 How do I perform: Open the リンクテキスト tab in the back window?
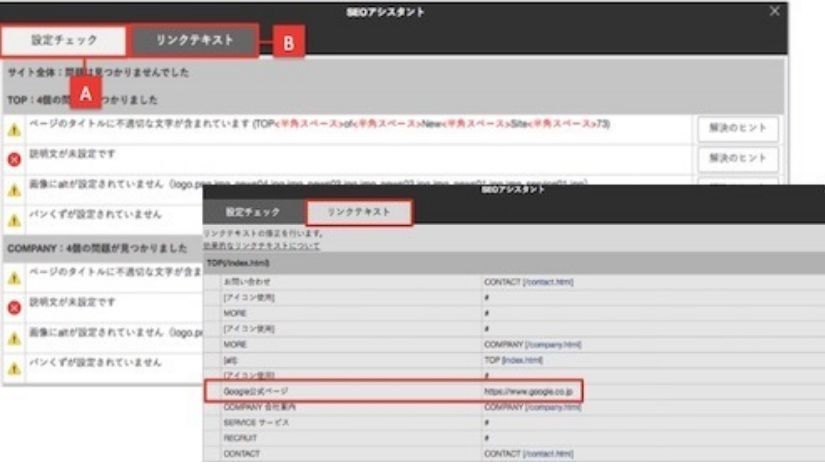[x=196, y=40]
